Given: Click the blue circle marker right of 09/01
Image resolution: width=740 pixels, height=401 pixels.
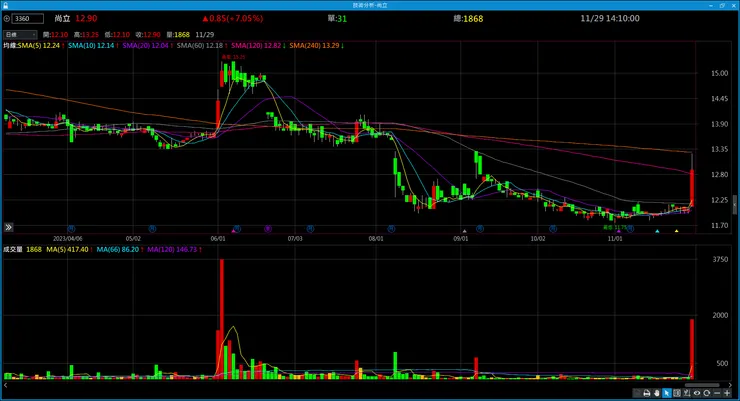Looking at the screenshot, I should (x=479, y=229).
